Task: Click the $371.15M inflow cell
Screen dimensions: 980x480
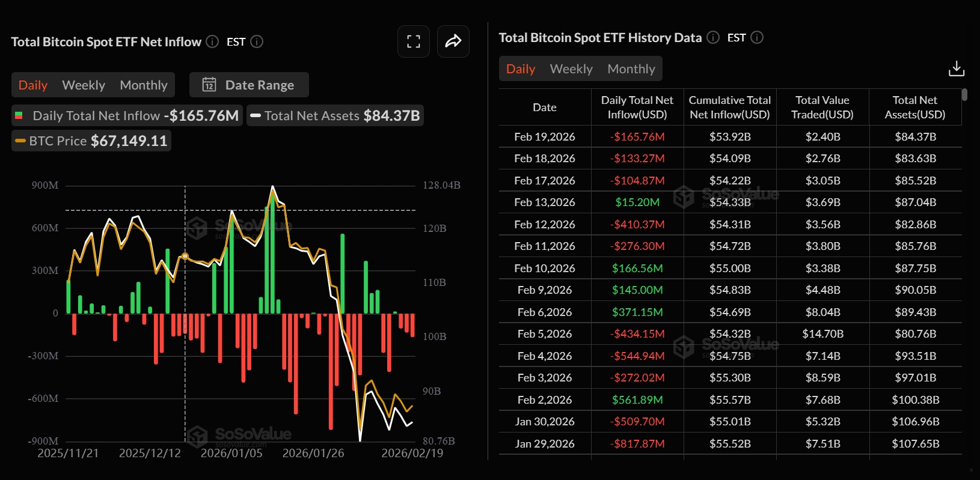Action: pos(637,312)
